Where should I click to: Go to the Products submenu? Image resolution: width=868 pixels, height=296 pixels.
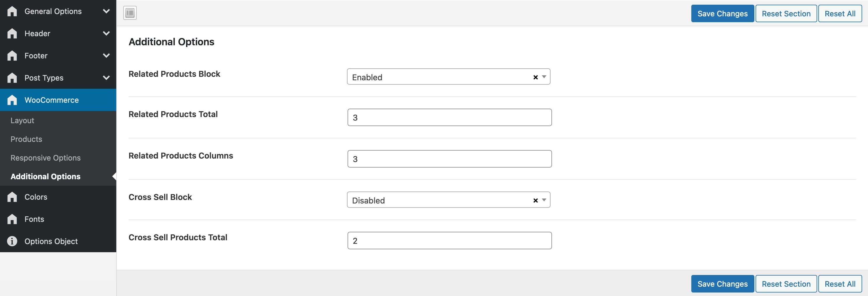[58, 139]
